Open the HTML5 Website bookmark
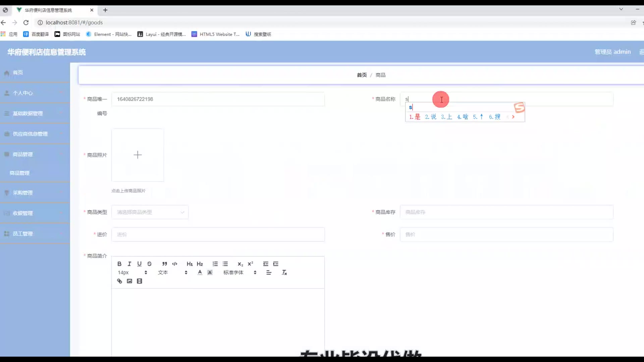This screenshot has width=644, height=362. click(215, 34)
